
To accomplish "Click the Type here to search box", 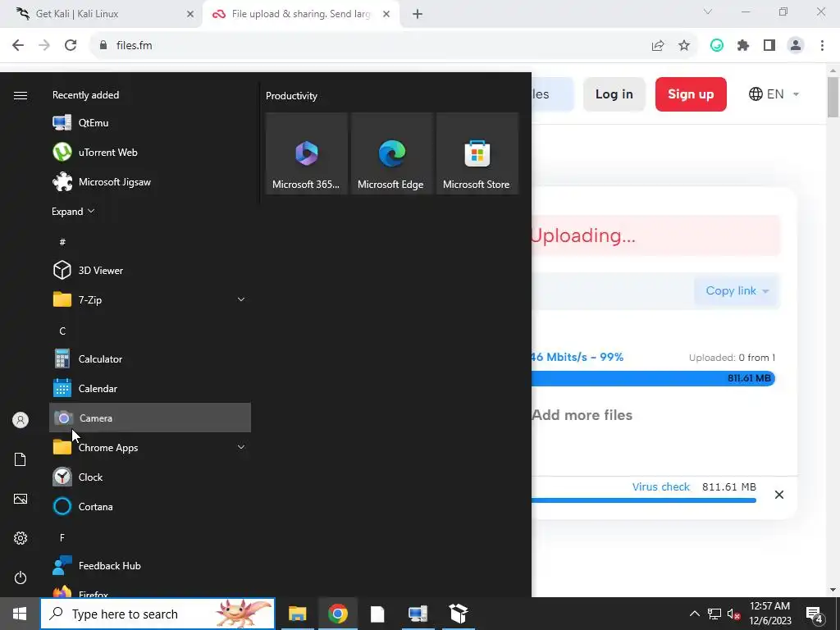I will 157,614.
